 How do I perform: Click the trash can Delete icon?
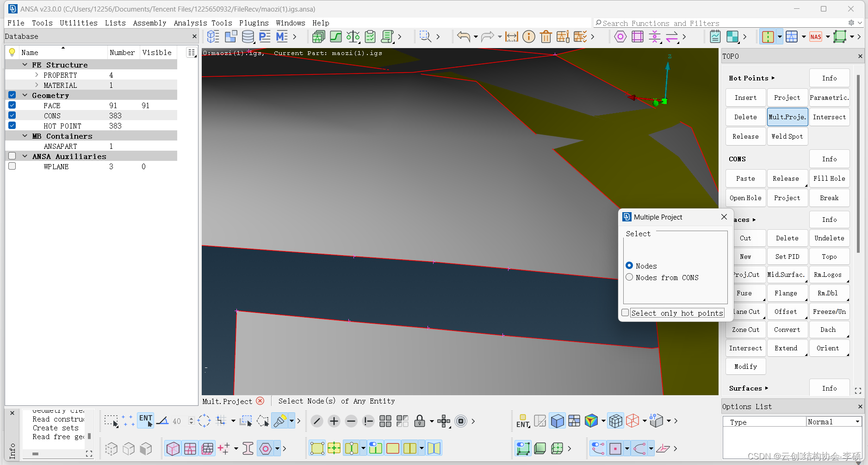546,37
